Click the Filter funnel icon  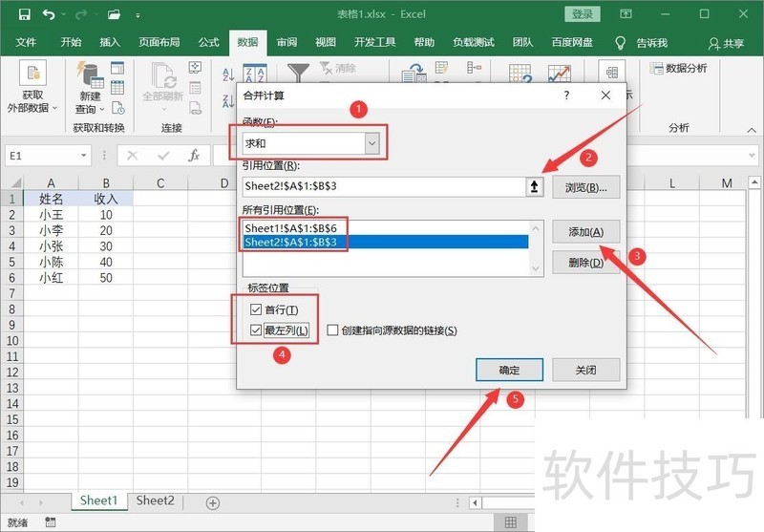tap(298, 72)
